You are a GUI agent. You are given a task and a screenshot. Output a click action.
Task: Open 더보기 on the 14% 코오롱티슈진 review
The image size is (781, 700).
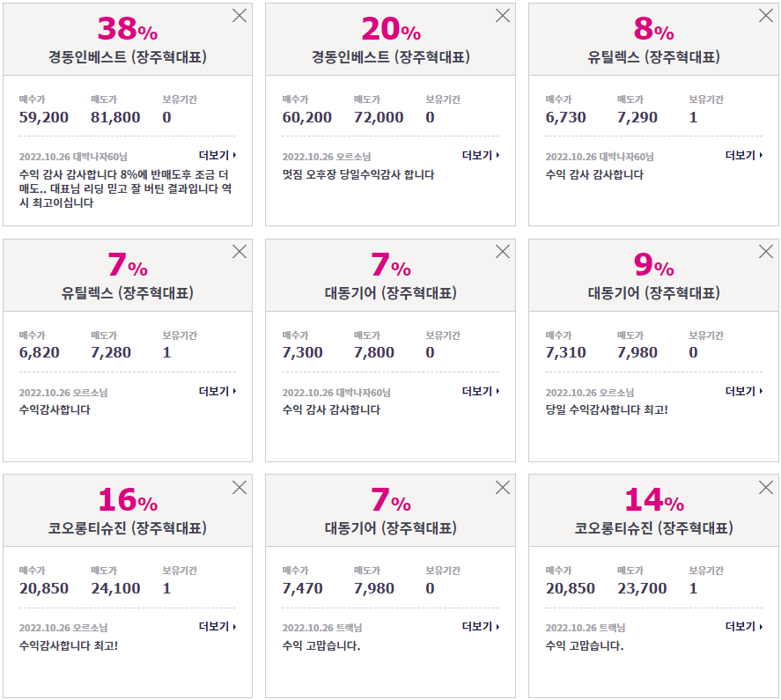point(743,626)
